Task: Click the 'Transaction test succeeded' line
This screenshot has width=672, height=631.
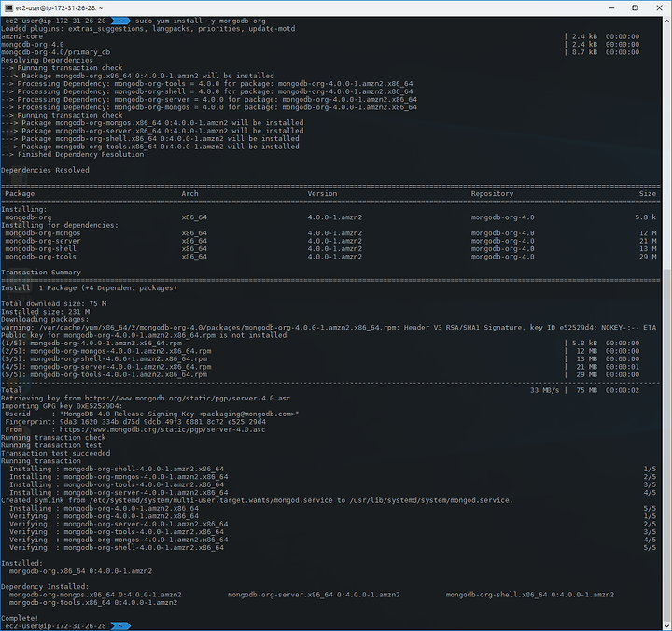Action: click(x=55, y=453)
